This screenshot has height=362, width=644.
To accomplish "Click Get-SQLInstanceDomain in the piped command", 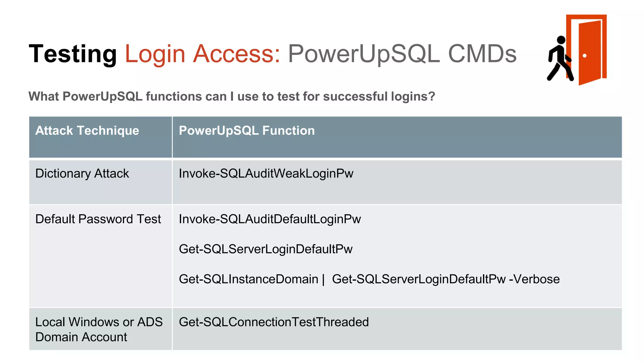I will pos(248,279).
